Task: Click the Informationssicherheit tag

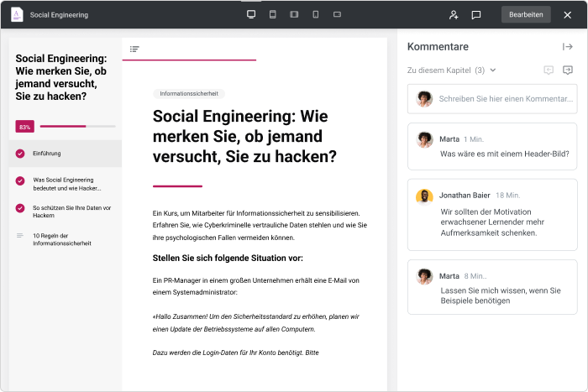Action: [189, 94]
